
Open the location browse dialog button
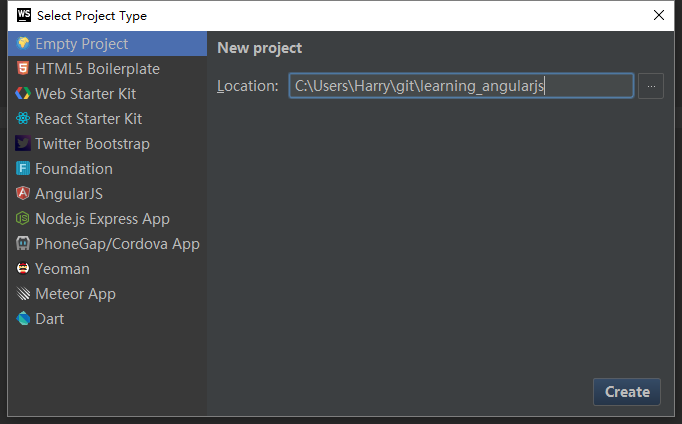coord(650,86)
